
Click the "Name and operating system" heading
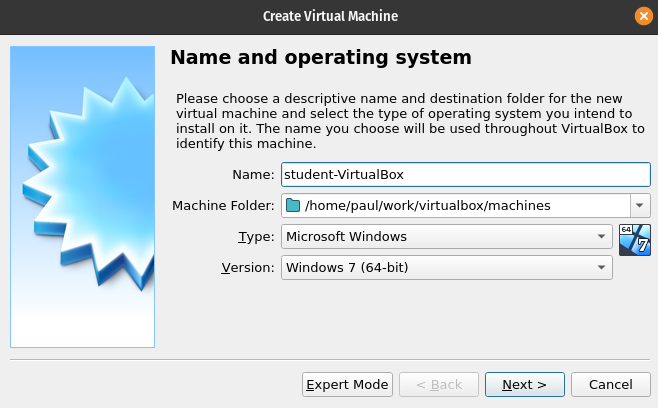pos(321,58)
